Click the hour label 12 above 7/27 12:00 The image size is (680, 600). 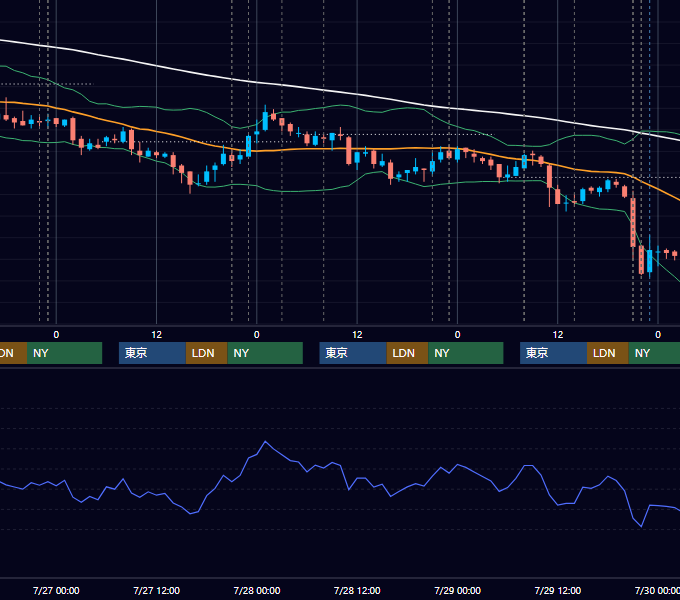point(157,335)
